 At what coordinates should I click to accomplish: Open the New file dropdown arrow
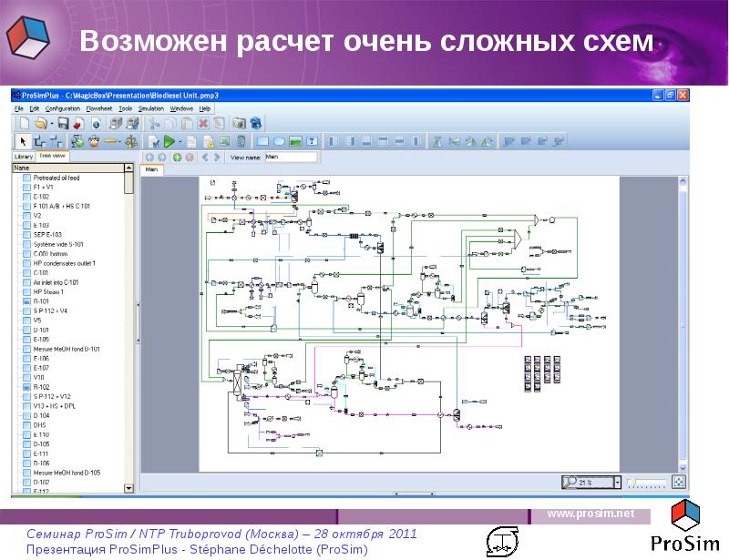52,125
